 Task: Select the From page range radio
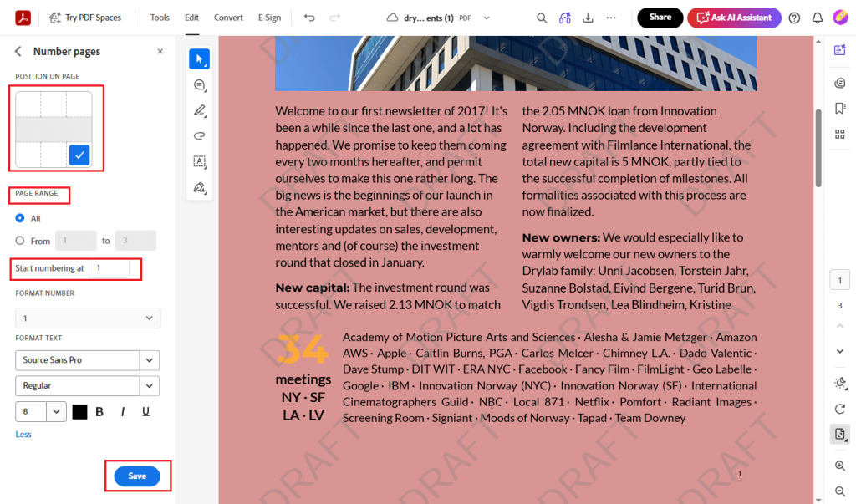point(20,240)
